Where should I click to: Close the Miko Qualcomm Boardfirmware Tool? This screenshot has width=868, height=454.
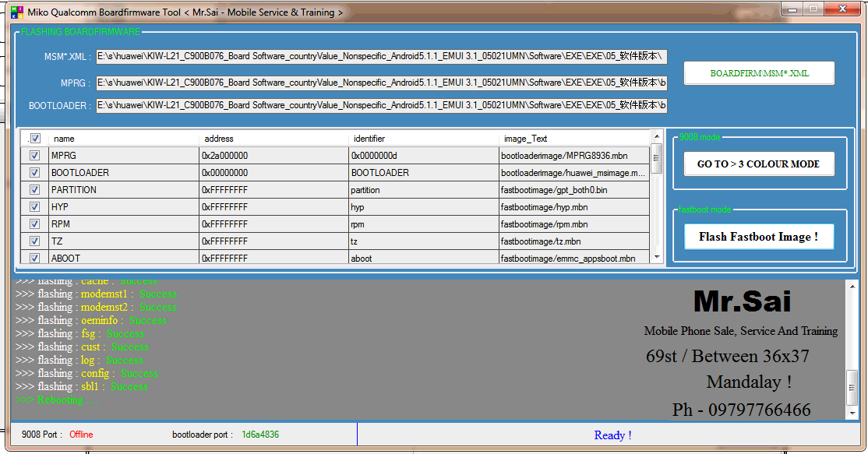click(842, 9)
